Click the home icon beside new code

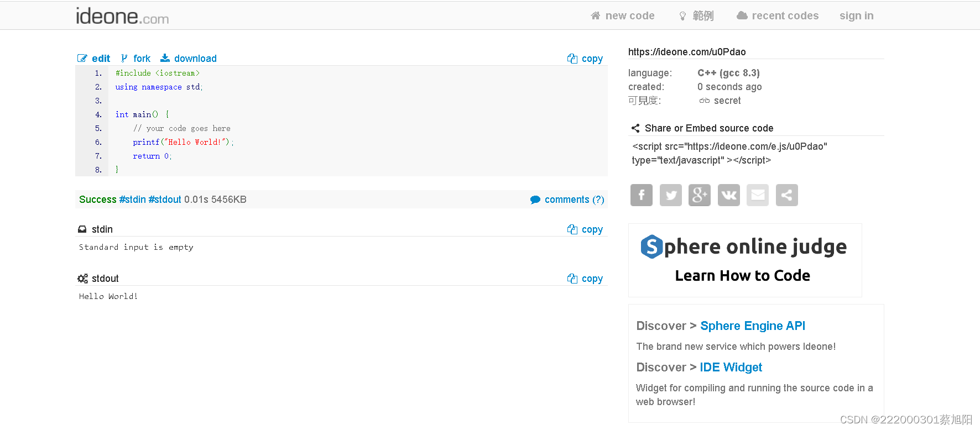[595, 15]
